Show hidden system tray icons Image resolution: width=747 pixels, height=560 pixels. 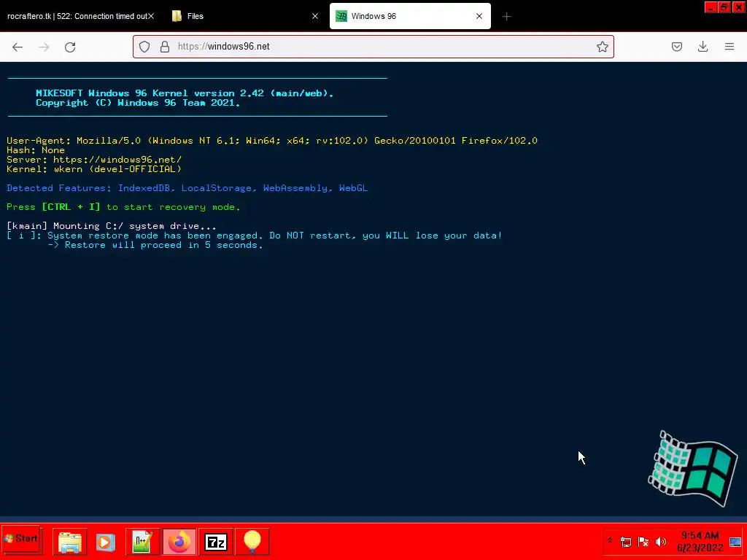click(x=610, y=540)
